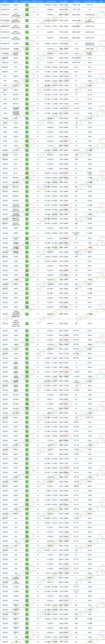Click fuel icon in Suzuki SX4 81kW/110KM row
The height and width of the screenshot is (644, 105).
click(27, 523)
